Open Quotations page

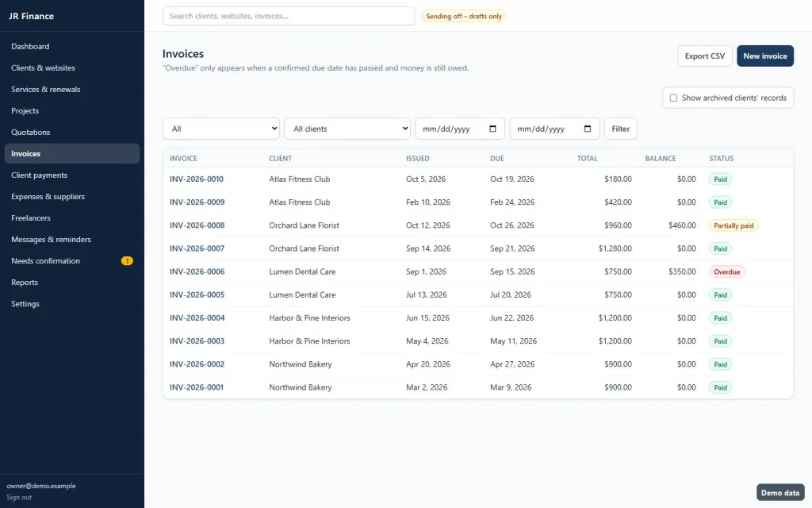[72, 133]
